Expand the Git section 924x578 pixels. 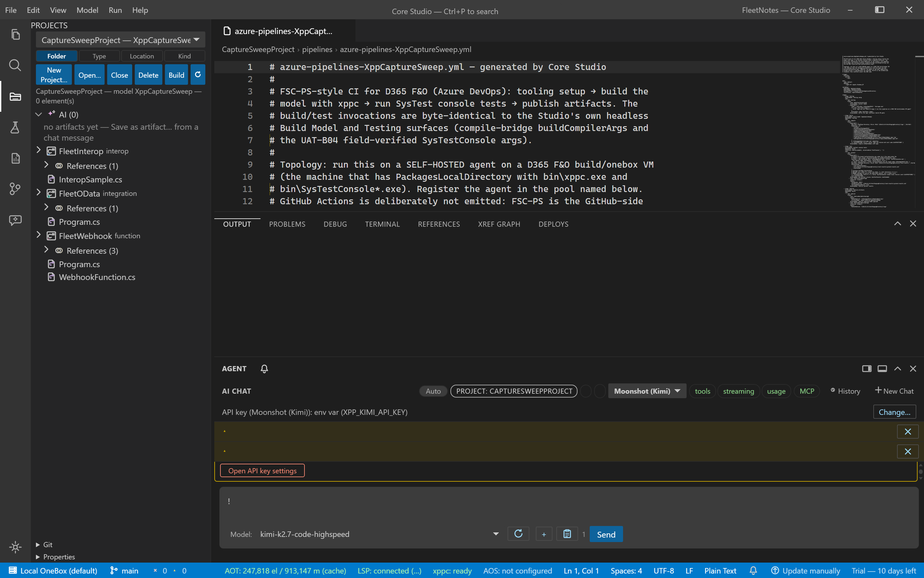coord(44,544)
